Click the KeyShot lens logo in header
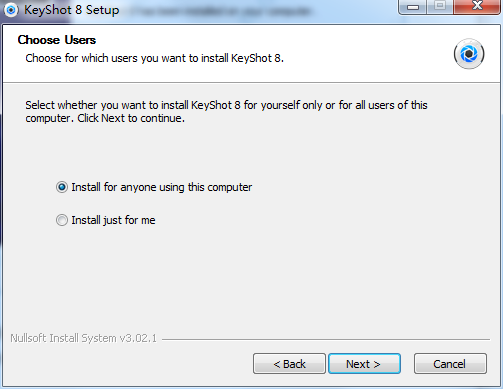Screen dimensions: 503x389 469,54
